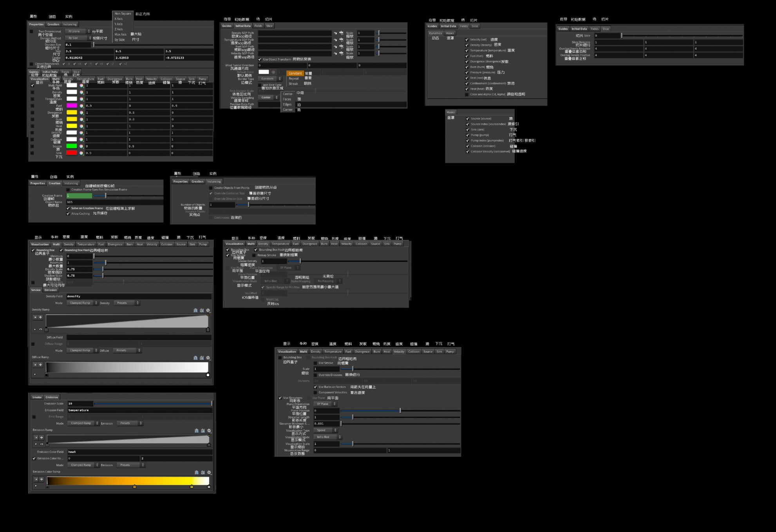Image resolution: width=776 pixels, height=532 pixels.
Task: Click plus button to add Emission Ramp point
Action: (x=42, y=438)
